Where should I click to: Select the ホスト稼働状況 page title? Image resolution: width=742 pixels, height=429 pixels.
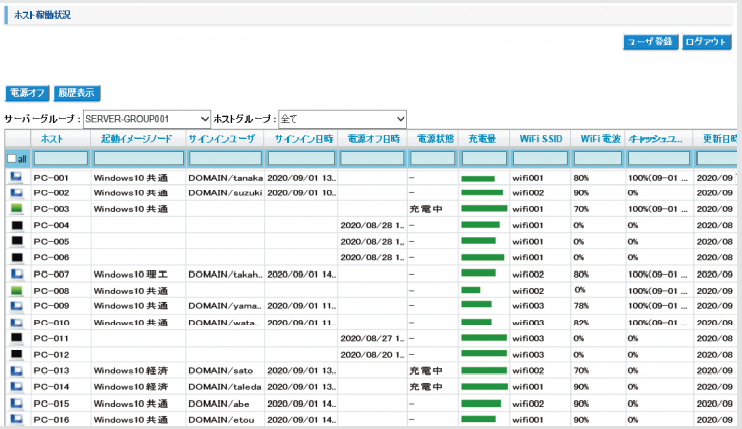(43, 15)
